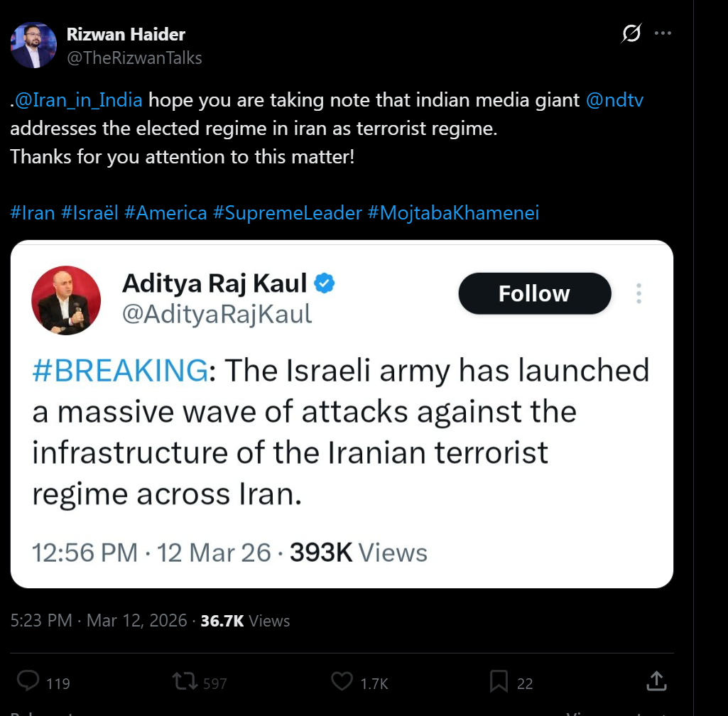Open the @Iran_in_India mention link
Viewport: 728px width, 716px height.
coord(78,100)
